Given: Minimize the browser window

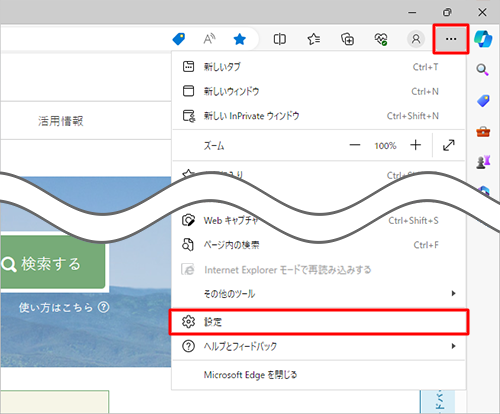Looking at the screenshot, I should (x=412, y=12).
